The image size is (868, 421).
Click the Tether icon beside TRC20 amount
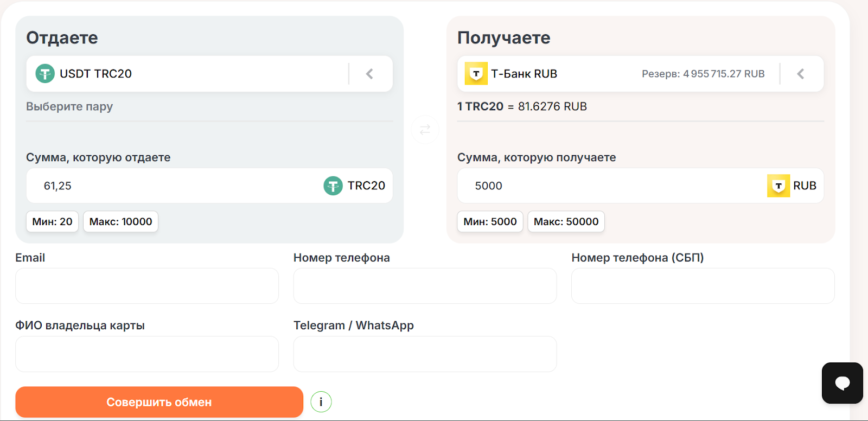(x=333, y=186)
